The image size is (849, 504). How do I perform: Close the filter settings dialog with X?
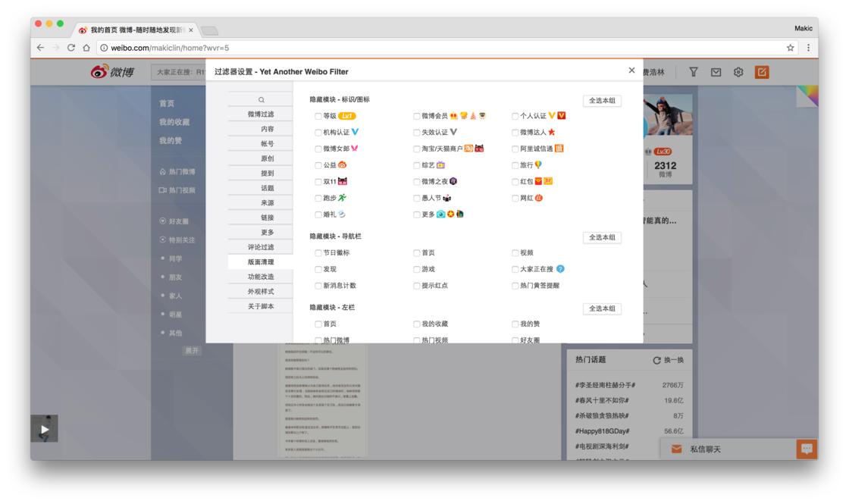tap(631, 70)
